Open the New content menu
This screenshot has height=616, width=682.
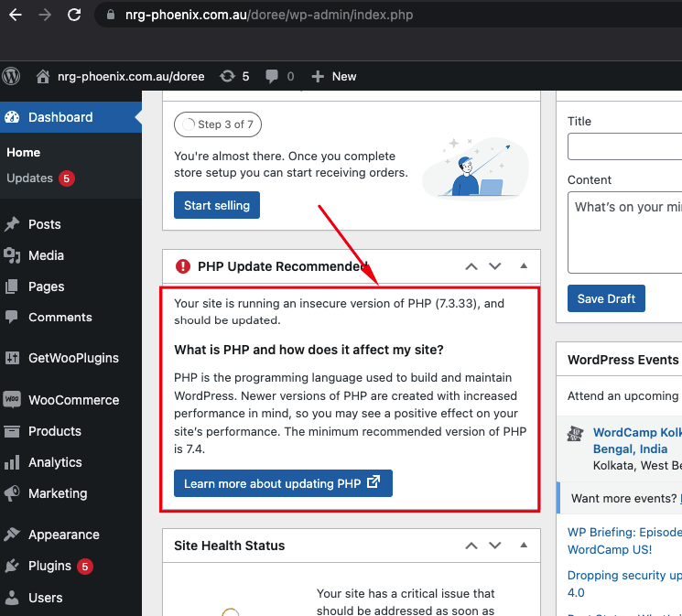pyautogui.click(x=344, y=77)
